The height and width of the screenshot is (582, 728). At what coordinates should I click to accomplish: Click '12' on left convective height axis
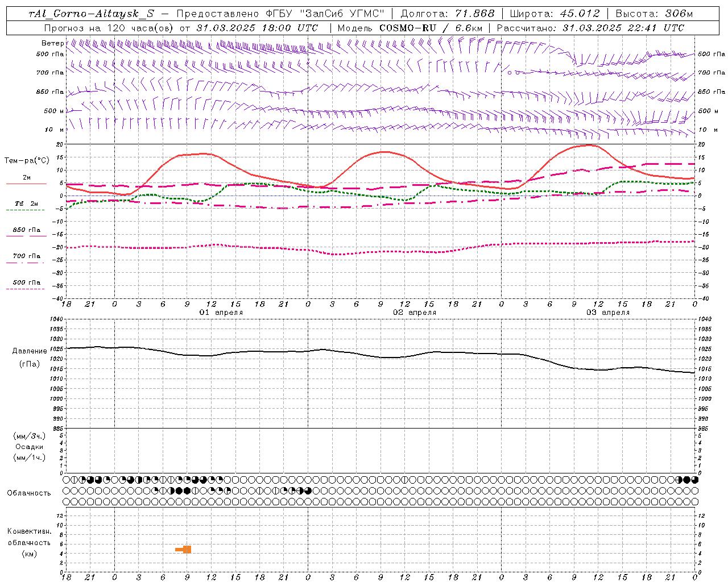(x=60, y=516)
